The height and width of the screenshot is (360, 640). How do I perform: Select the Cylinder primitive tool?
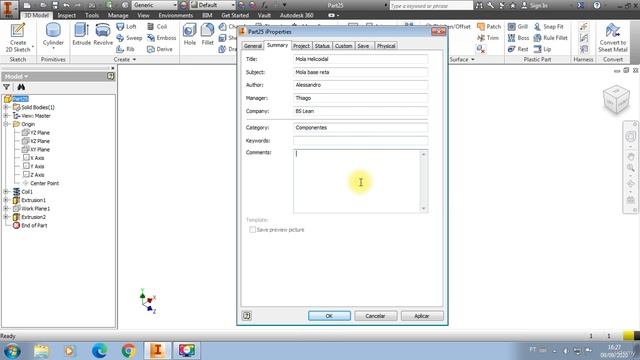(x=53, y=36)
